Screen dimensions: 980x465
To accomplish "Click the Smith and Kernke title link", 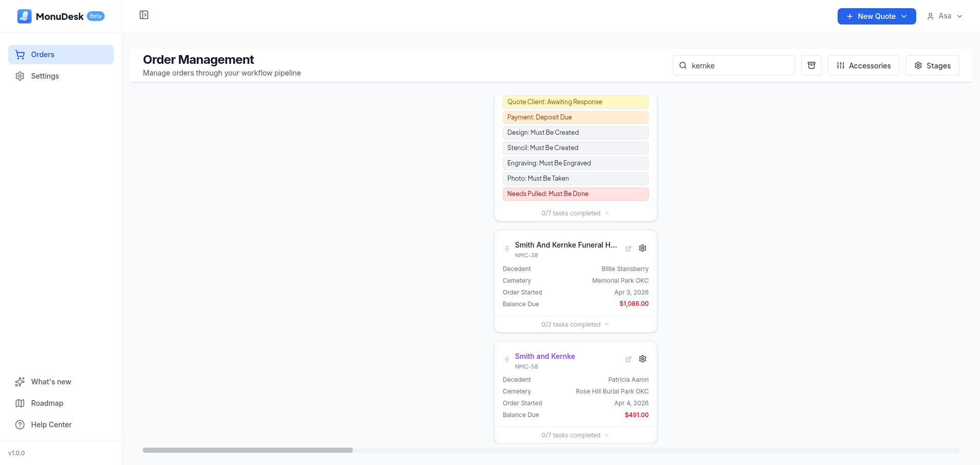I will [545, 356].
